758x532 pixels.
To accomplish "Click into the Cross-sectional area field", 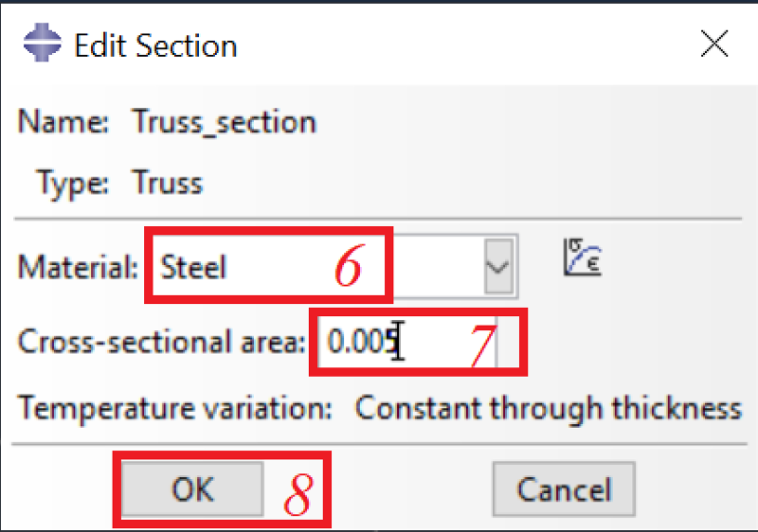I will [x=407, y=342].
